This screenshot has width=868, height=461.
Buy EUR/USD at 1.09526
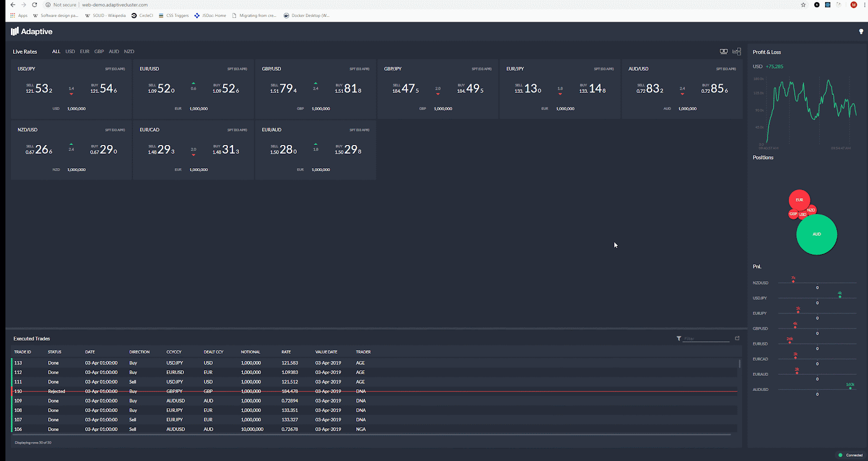226,89
